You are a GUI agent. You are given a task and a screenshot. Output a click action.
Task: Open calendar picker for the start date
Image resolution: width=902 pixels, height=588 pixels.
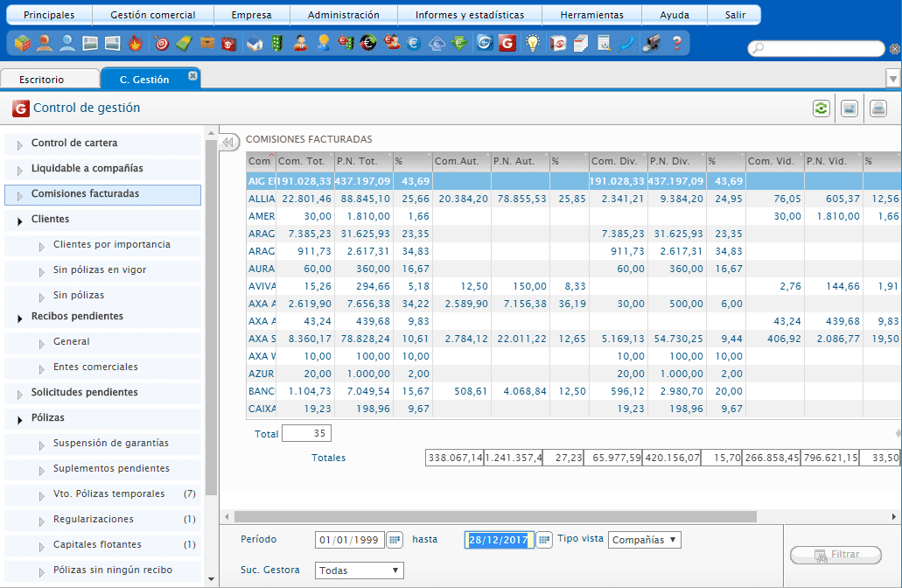[394, 540]
